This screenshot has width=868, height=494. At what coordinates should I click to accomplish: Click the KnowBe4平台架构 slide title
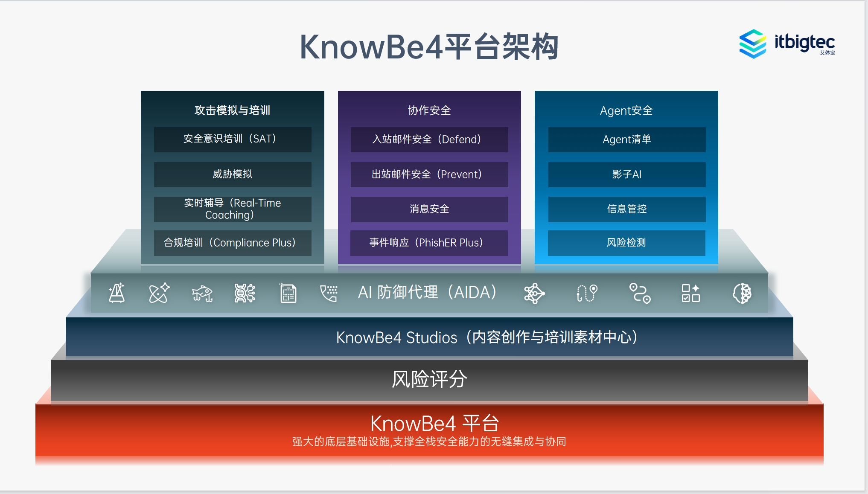click(x=429, y=46)
